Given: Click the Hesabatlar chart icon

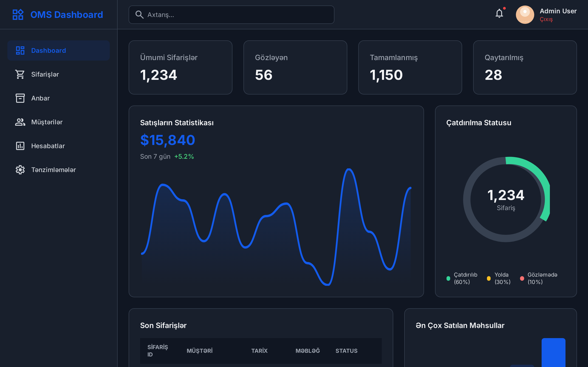Looking at the screenshot, I should [x=20, y=146].
